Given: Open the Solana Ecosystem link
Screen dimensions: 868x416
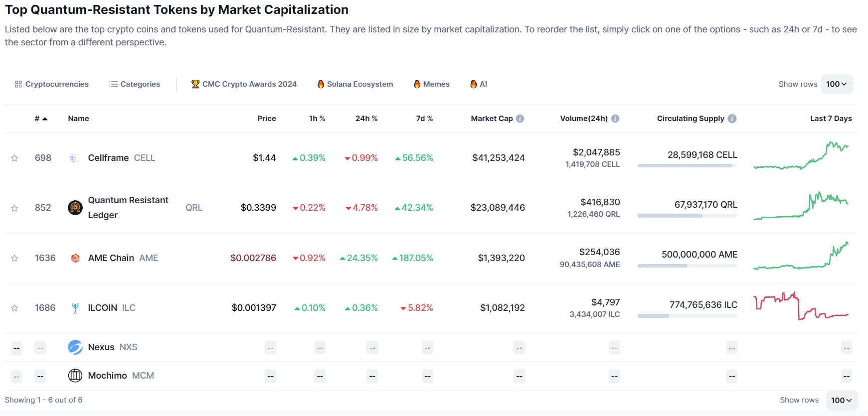Looking at the screenshot, I should 355,84.
